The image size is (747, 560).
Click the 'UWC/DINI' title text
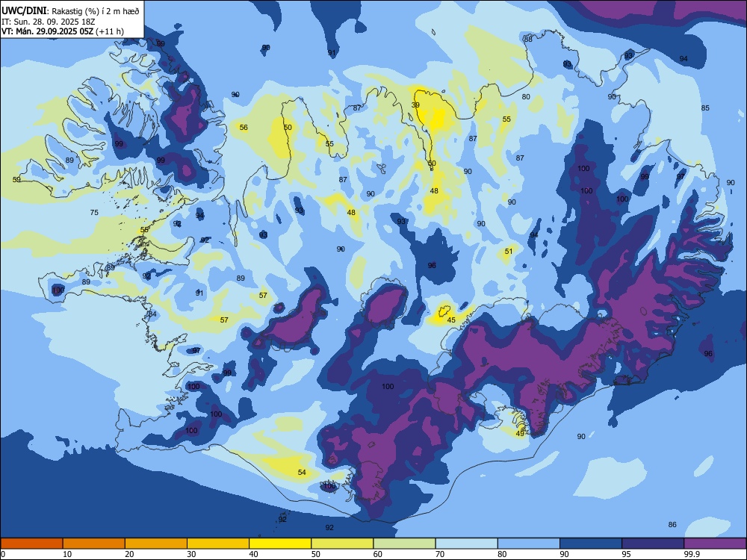pyautogui.click(x=24, y=10)
